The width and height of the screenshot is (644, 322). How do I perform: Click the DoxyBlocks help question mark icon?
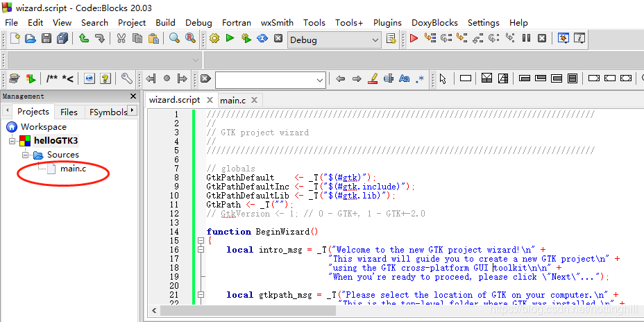(x=105, y=78)
